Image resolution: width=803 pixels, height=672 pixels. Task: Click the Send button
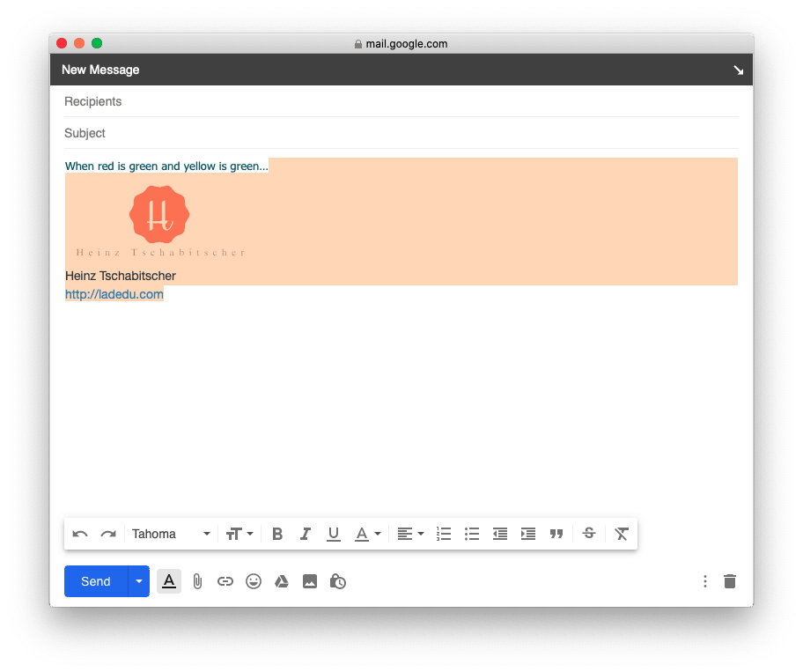(96, 581)
